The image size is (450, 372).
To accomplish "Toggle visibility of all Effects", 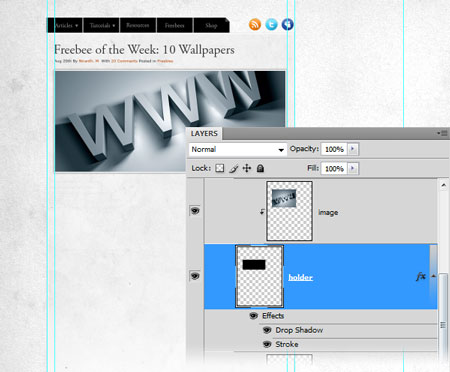I will pos(254,316).
